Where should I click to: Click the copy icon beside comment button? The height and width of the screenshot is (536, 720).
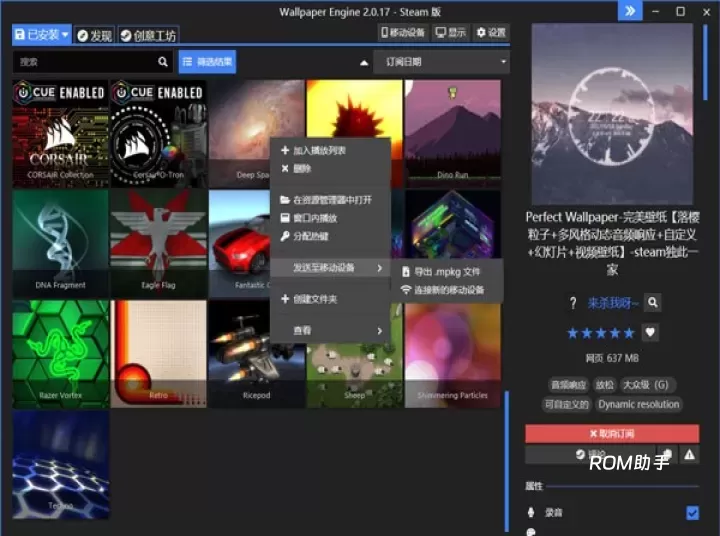(x=667, y=455)
